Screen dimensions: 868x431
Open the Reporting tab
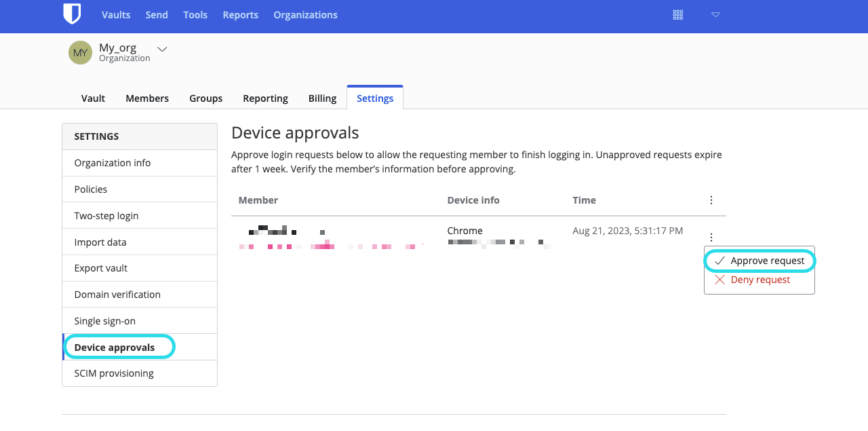[x=265, y=98]
